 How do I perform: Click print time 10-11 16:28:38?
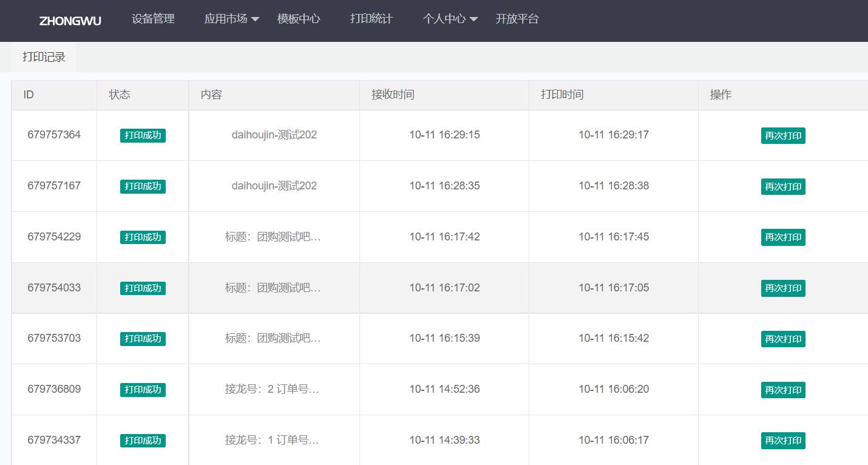(x=614, y=186)
